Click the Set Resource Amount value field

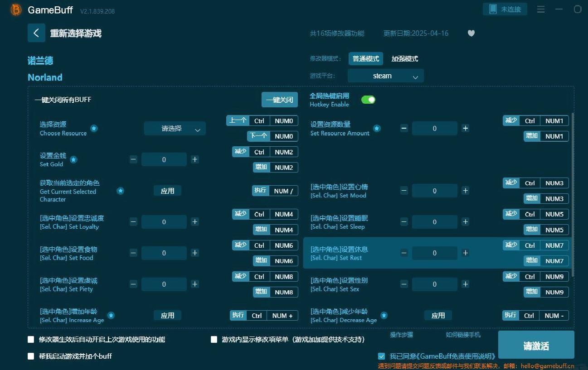(x=435, y=128)
